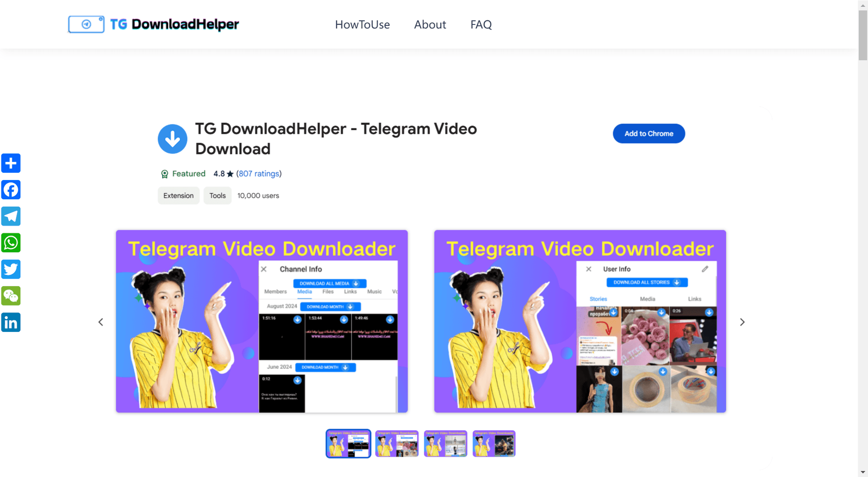Open the blue plus share menu
Image resolution: width=868 pixels, height=477 pixels.
point(11,163)
